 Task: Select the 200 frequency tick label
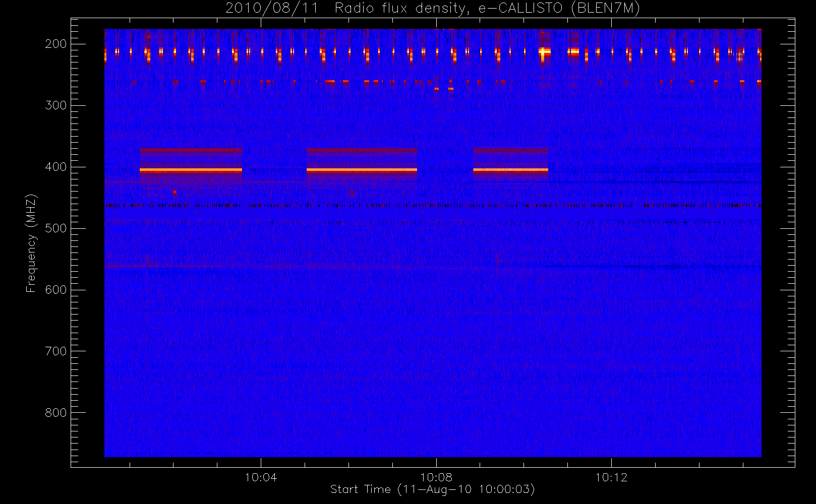[x=55, y=44]
